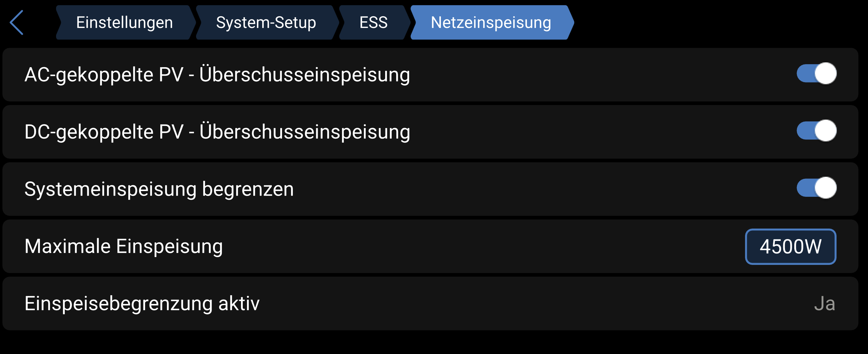Go to Einstellungen breadcrumb

[124, 22]
